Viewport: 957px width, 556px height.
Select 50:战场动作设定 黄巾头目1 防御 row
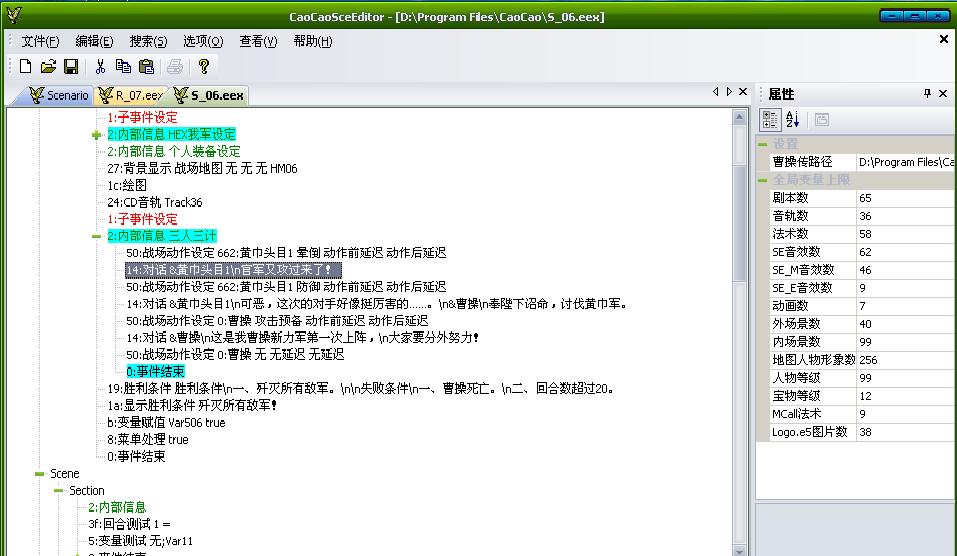point(286,287)
